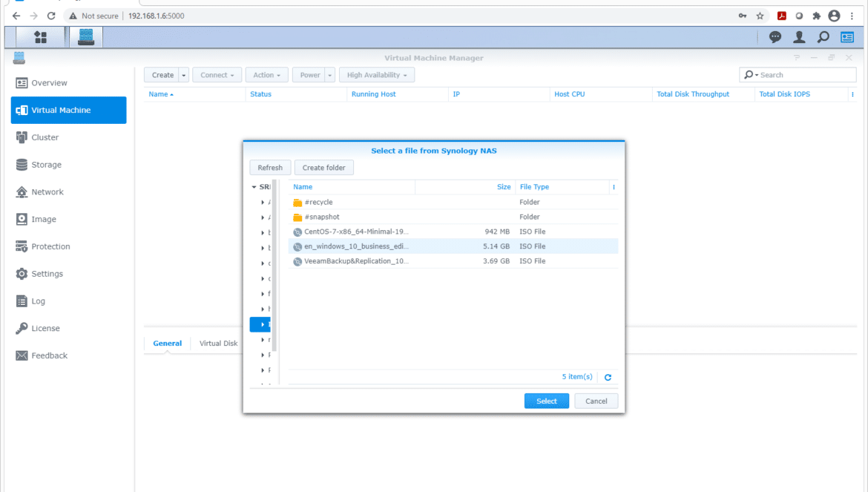Open file list column options dots
The width and height of the screenshot is (868, 492).
614,187
